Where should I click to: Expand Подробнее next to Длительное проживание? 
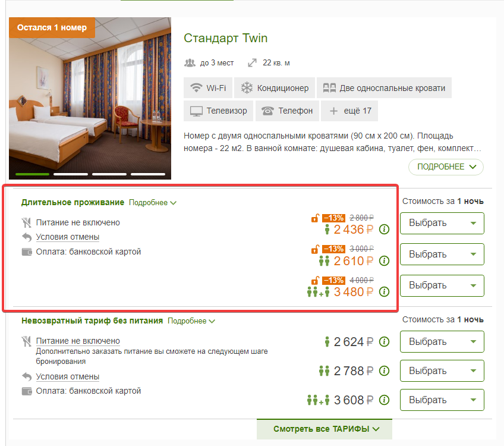pyautogui.click(x=153, y=203)
